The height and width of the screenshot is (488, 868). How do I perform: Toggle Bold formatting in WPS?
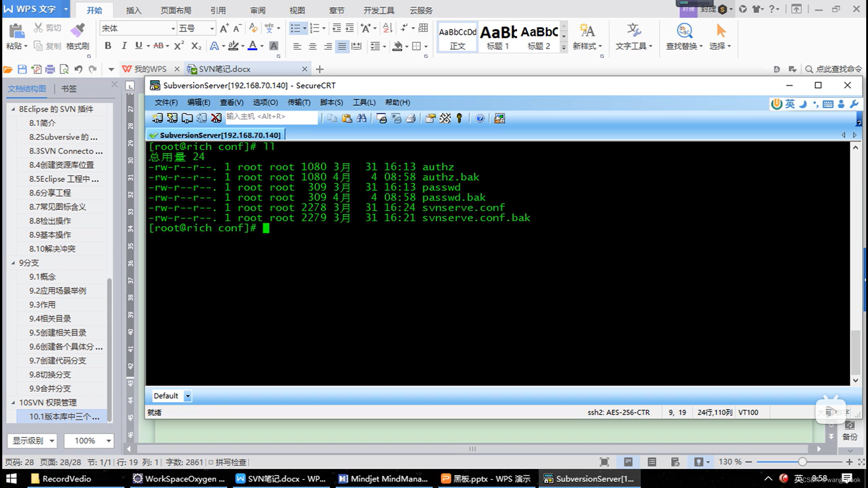[x=108, y=46]
